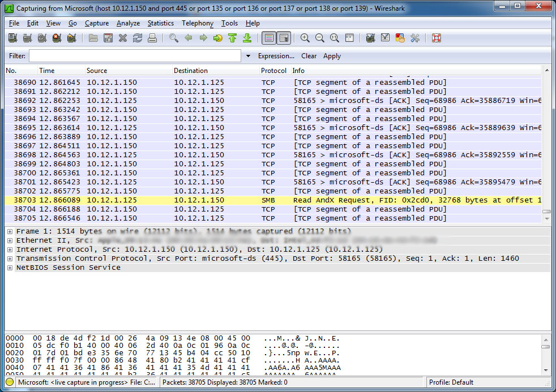The height and width of the screenshot is (392, 556).
Task: Click the yellow expert info indicator
Action: [x=10, y=382]
